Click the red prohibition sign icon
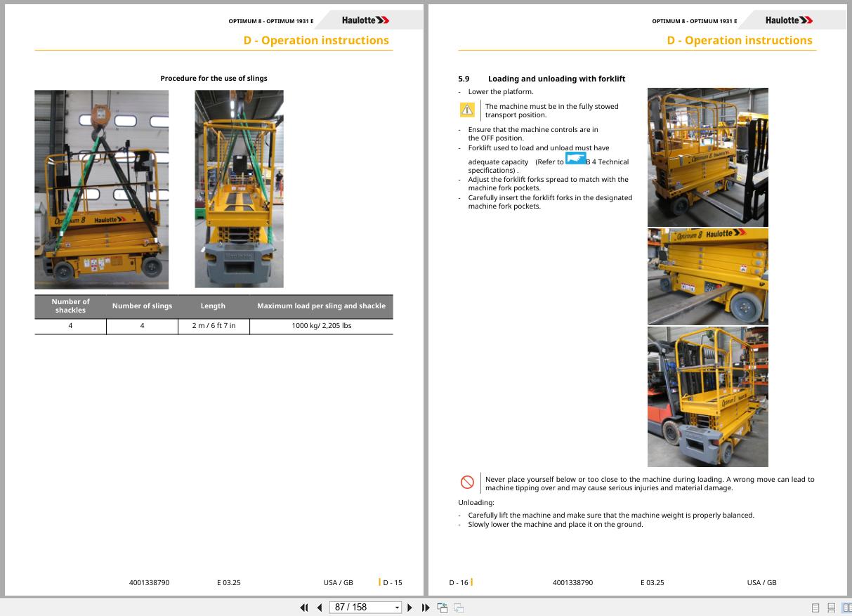 [x=467, y=483]
